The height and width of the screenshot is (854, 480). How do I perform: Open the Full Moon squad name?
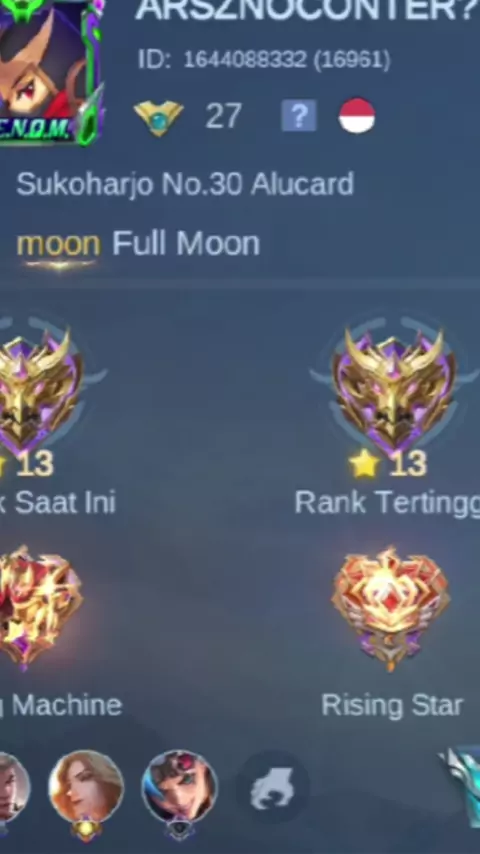click(x=186, y=243)
